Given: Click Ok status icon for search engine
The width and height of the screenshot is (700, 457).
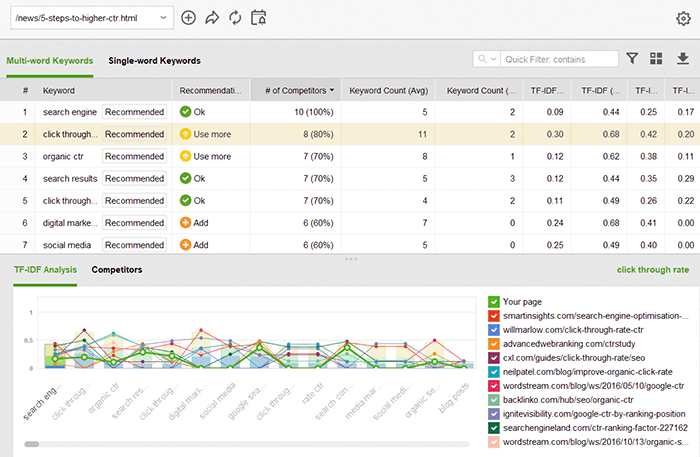Looking at the screenshot, I should (x=185, y=112).
